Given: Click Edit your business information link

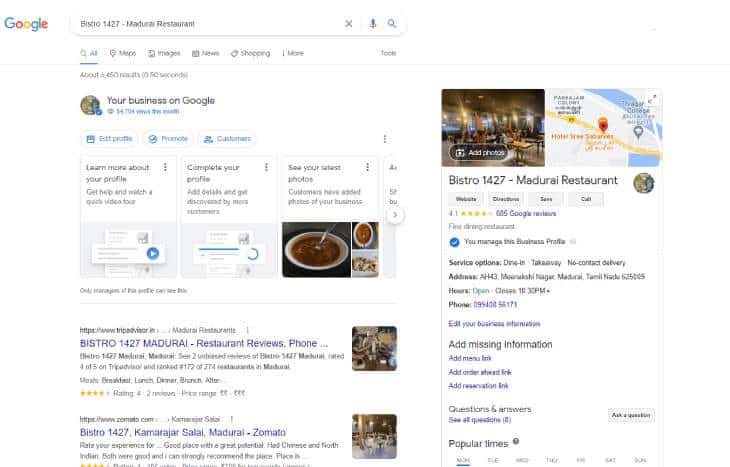Looking at the screenshot, I should [x=494, y=324].
